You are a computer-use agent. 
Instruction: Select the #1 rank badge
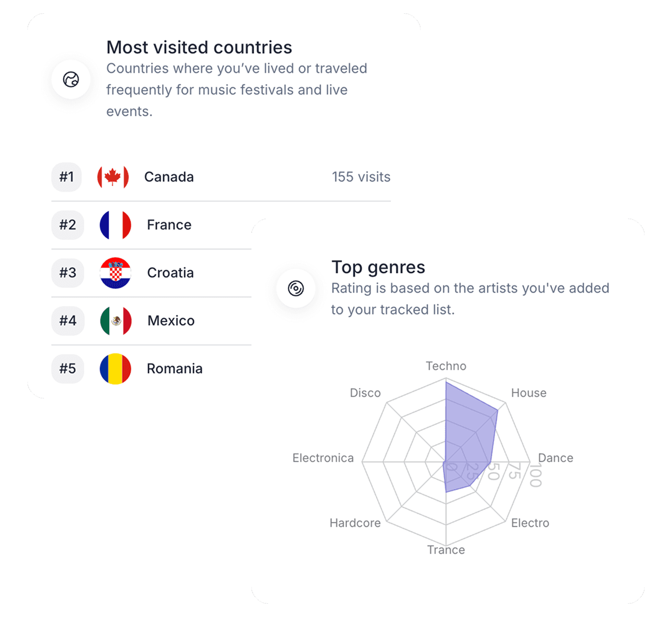coord(66,177)
